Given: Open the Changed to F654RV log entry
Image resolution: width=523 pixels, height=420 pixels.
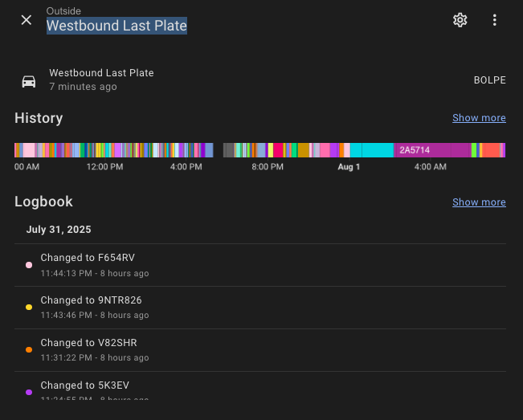Looking at the screenshot, I should 260,265.
